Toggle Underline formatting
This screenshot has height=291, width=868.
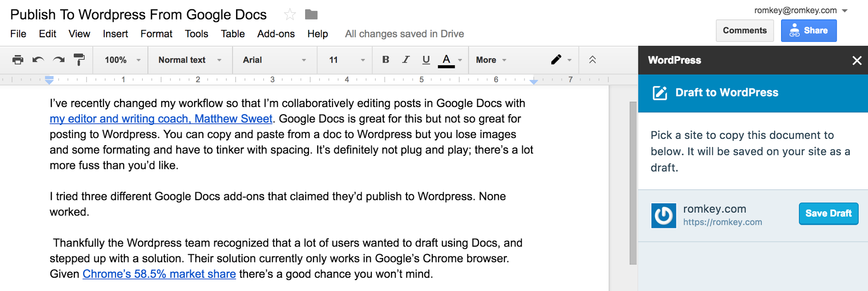point(426,60)
